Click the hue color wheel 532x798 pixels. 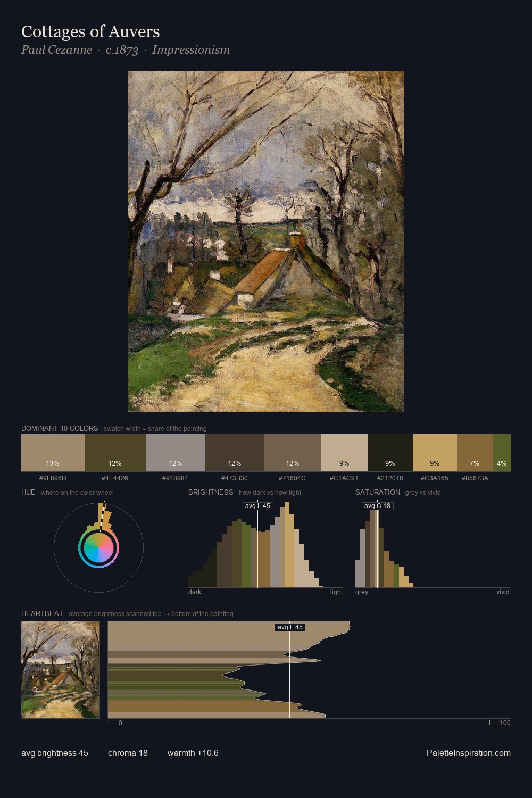click(98, 547)
